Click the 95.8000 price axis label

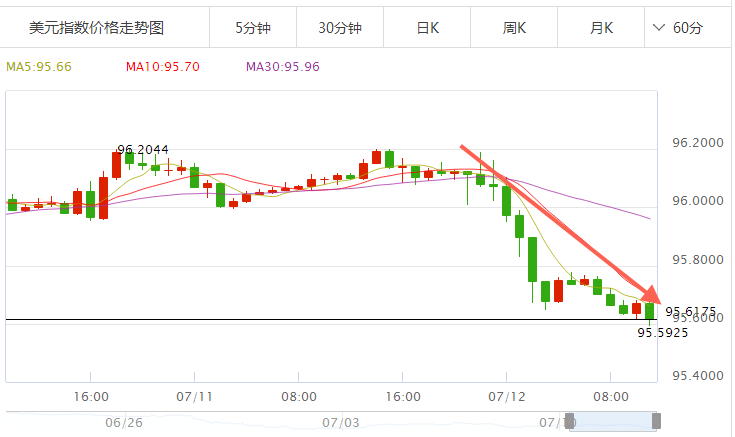[x=698, y=259]
